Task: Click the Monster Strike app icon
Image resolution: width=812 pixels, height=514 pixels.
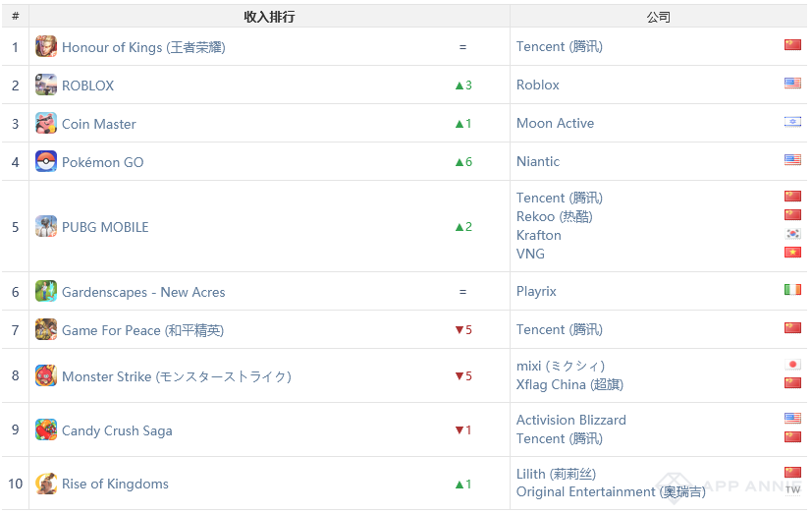Action: (46, 375)
